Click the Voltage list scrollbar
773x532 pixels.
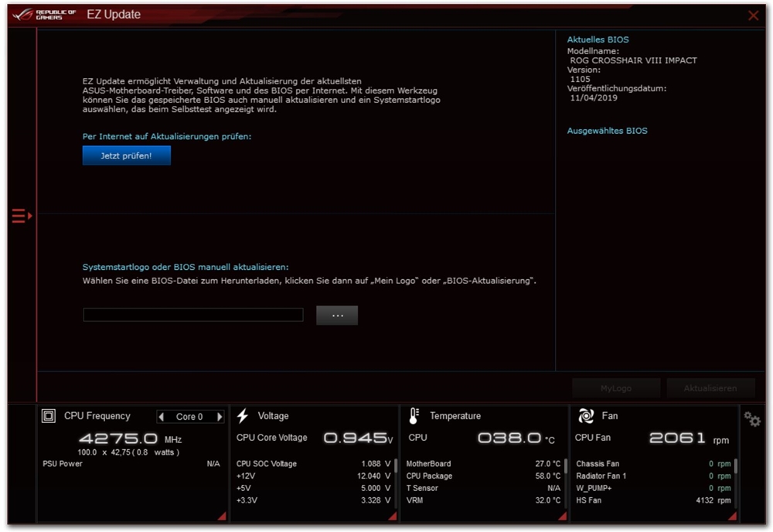(x=395, y=466)
